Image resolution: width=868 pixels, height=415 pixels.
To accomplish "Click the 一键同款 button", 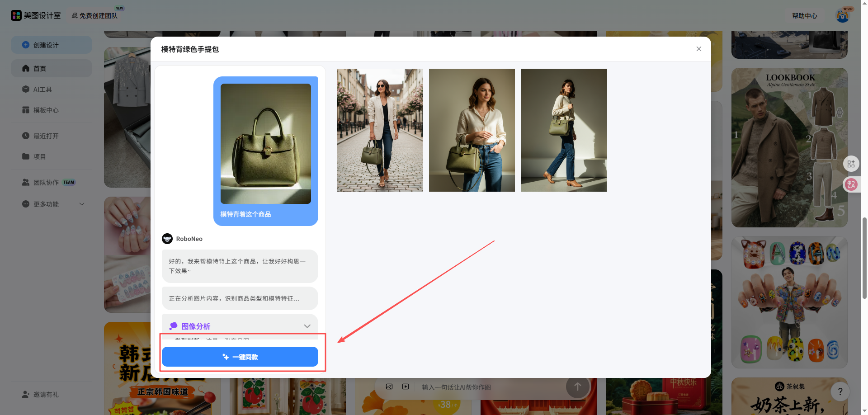I will pos(240,357).
